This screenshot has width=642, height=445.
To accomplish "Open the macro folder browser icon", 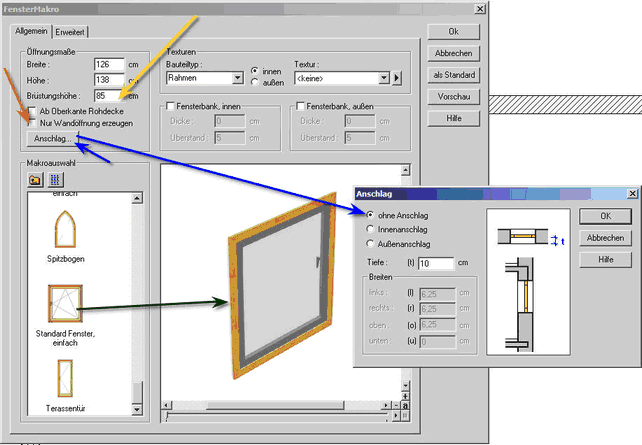I will 35,180.
